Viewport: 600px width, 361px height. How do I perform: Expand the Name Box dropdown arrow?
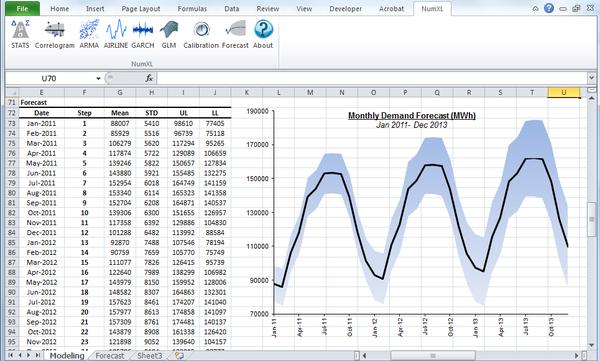click(x=98, y=78)
